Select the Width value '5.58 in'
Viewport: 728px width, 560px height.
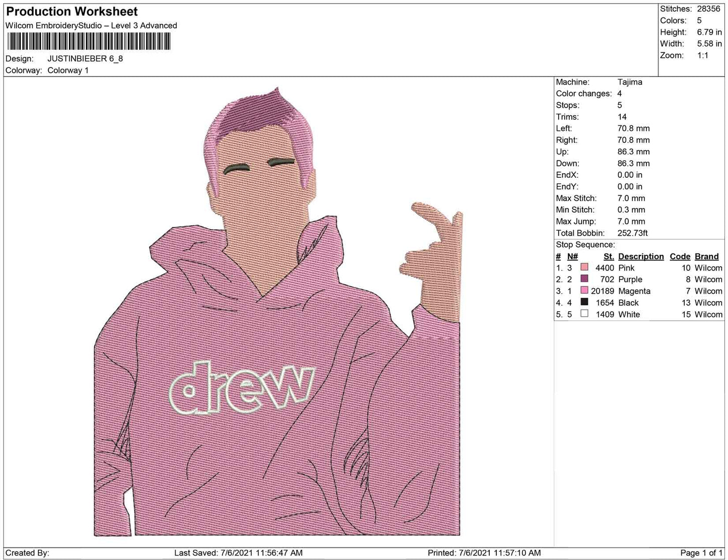tap(709, 44)
